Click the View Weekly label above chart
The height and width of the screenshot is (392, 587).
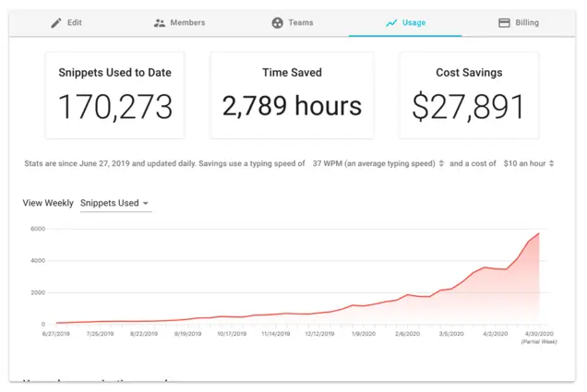[x=48, y=203]
